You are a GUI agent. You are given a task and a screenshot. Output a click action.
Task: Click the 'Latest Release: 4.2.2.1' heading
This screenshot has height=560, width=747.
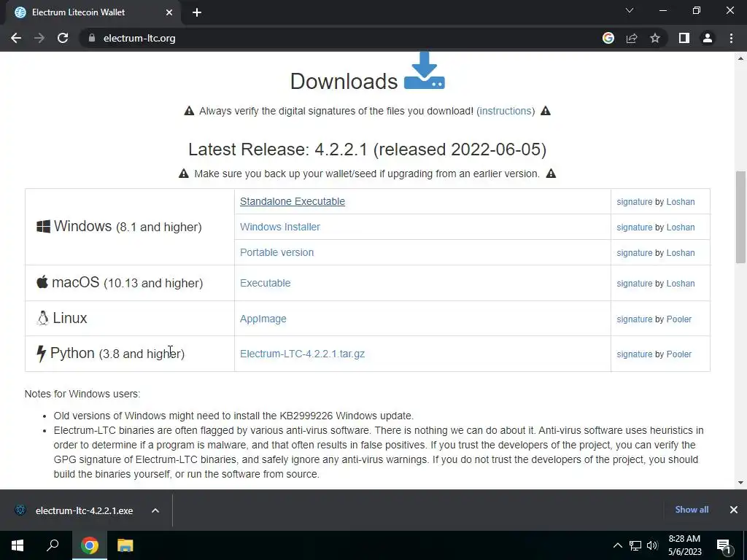pos(367,149)
